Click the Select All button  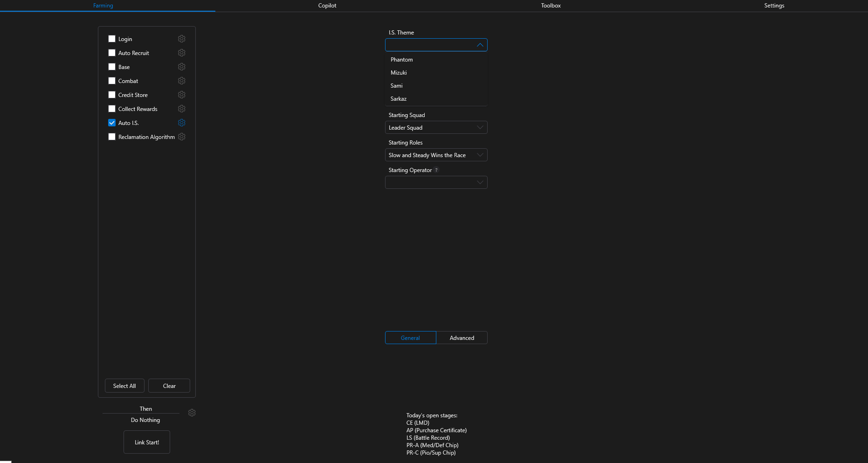(124, 386)
